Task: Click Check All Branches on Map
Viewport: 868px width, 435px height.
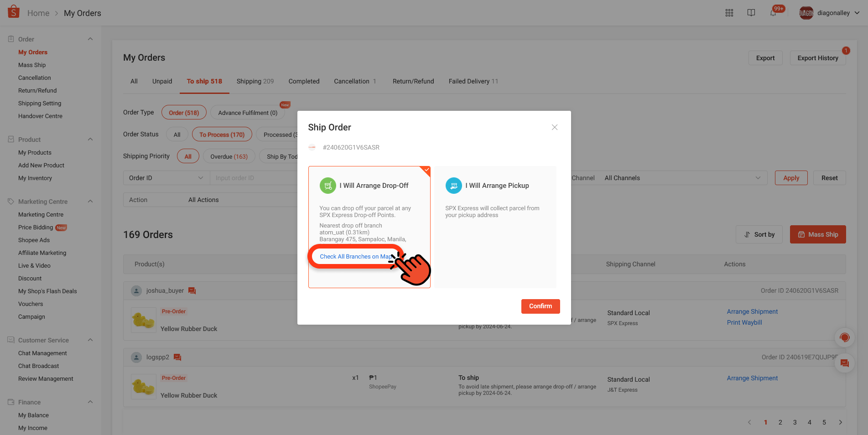Action: pyautogui.click(x=356, y=256)
